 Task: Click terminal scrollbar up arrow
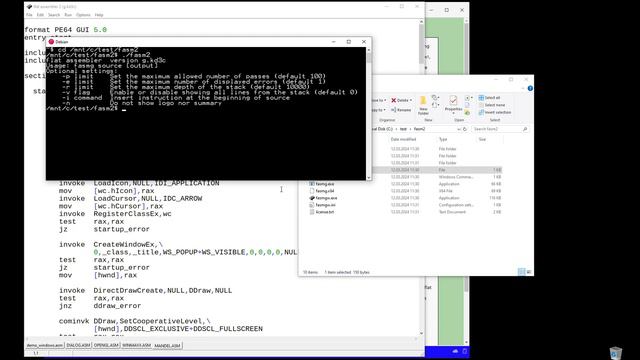pyautogui.click(x=369, y=50)
